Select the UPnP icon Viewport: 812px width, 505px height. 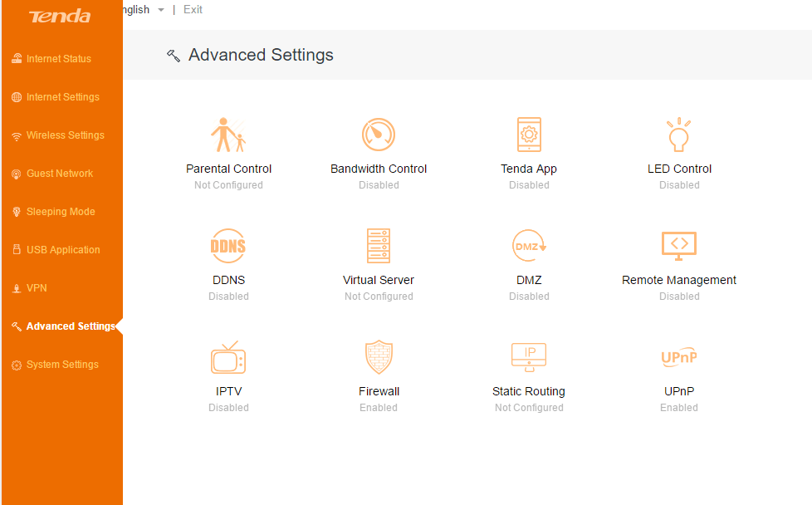point(679,357)
